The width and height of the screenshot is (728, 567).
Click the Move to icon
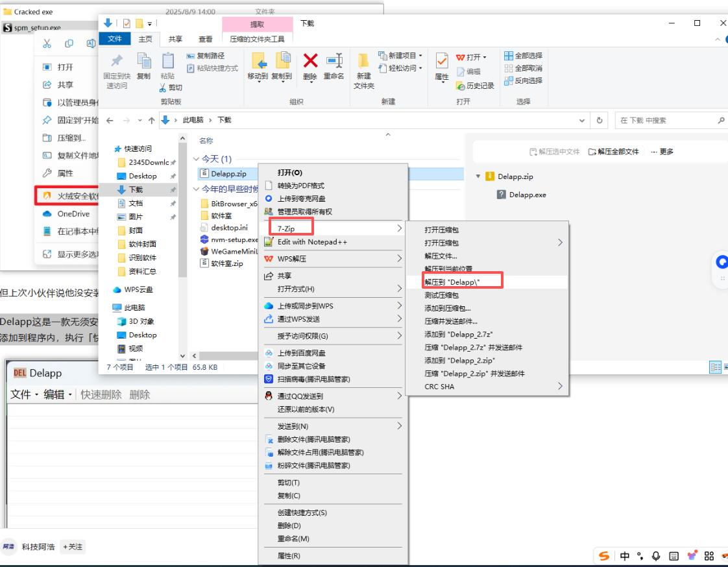pyautogui.click(x=258, y=61)
